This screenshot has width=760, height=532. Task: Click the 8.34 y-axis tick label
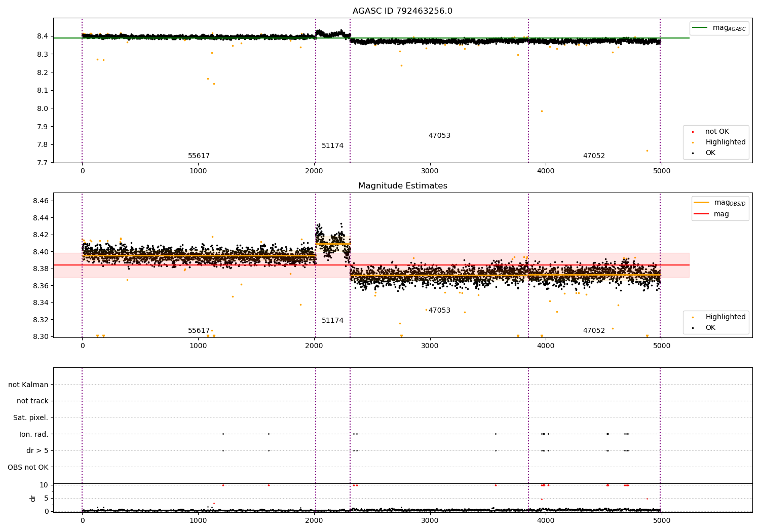tap(41, 303)
